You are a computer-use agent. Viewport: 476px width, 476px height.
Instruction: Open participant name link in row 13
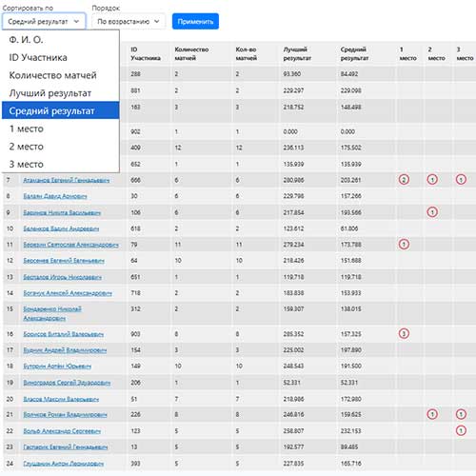click(63, 277)
